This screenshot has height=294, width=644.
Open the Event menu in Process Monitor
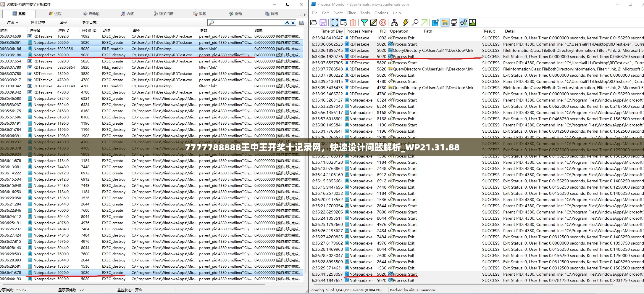click(338, 13)
